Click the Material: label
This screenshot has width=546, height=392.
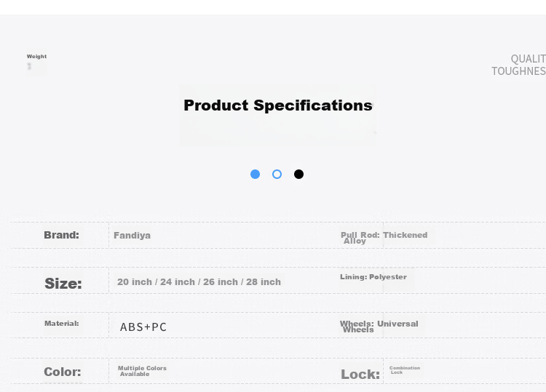tap(62, 324)
